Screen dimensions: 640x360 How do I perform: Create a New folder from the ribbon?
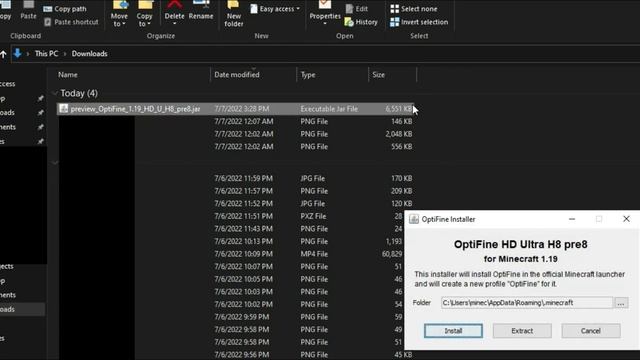coord(233,14)
